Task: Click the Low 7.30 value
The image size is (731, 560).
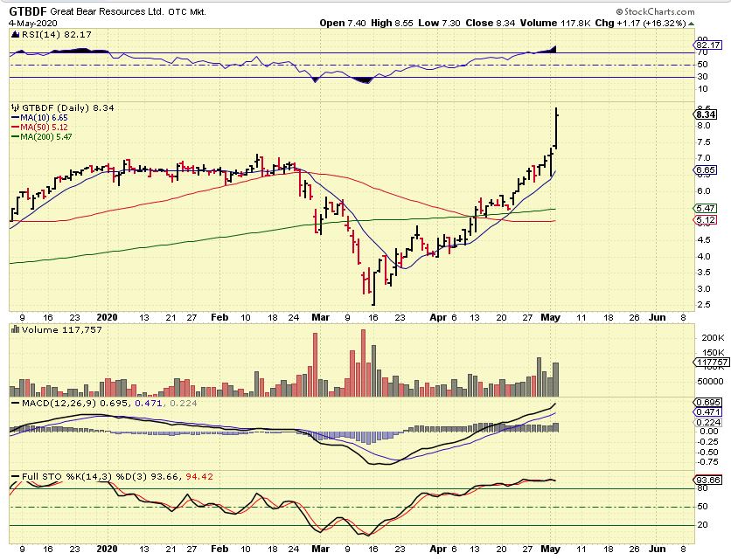Action: click(439, 23)
